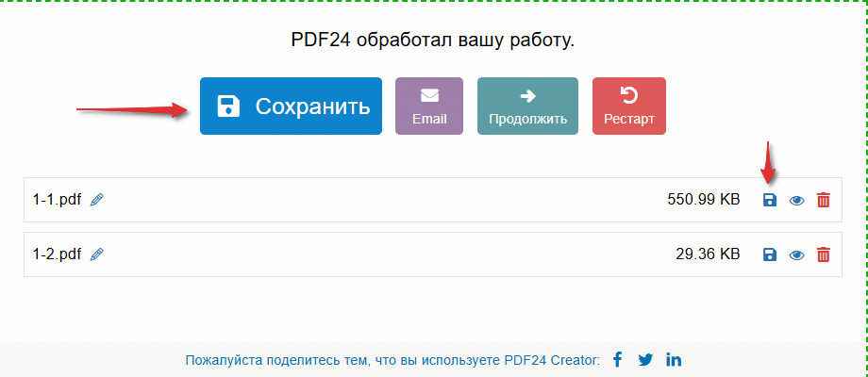Select the 1-2.pdf file name
868x377 pixels.
[57, 254]
